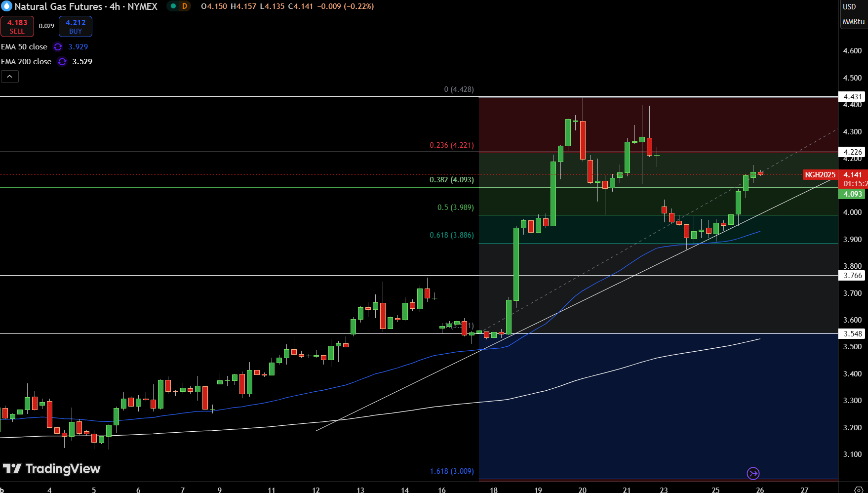Select the EMA 50 close legend label
Viewport: 868px width, 493px height.
24,47
